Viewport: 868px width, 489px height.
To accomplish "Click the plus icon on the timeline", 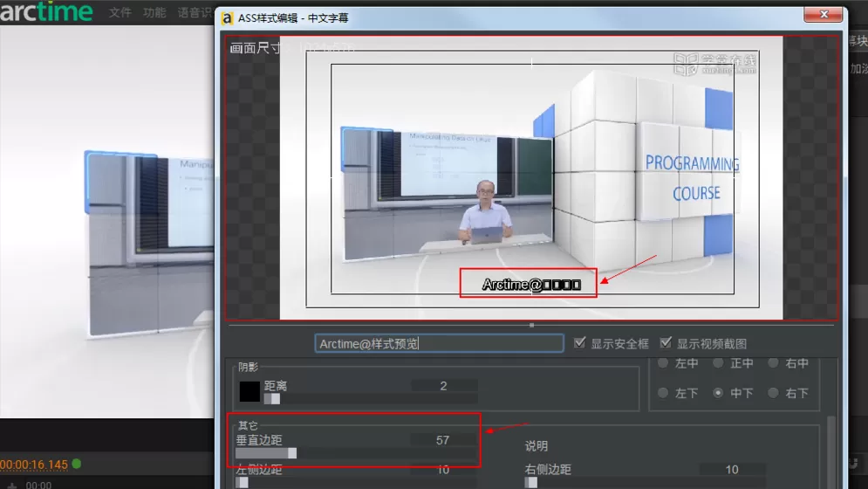I will click(11, 486).
